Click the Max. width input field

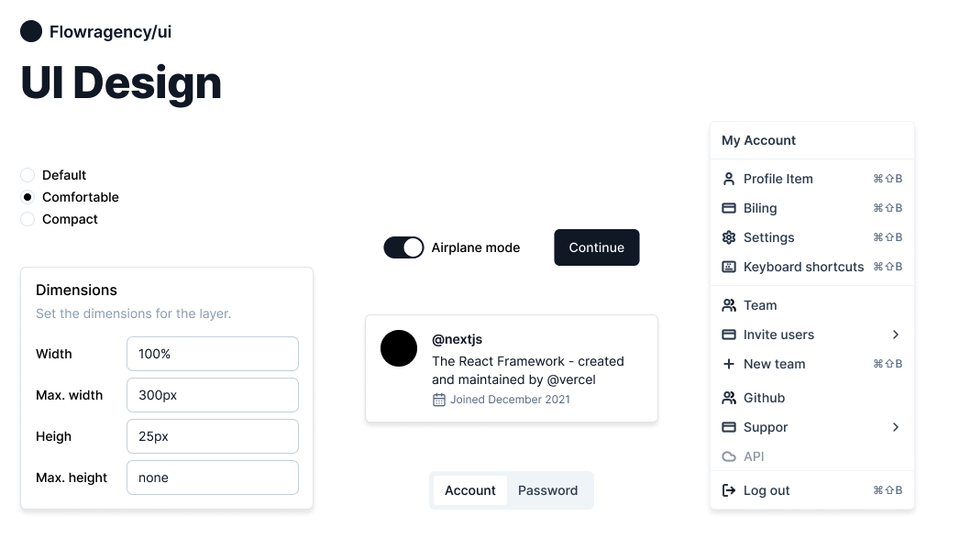tap(213, 395)
